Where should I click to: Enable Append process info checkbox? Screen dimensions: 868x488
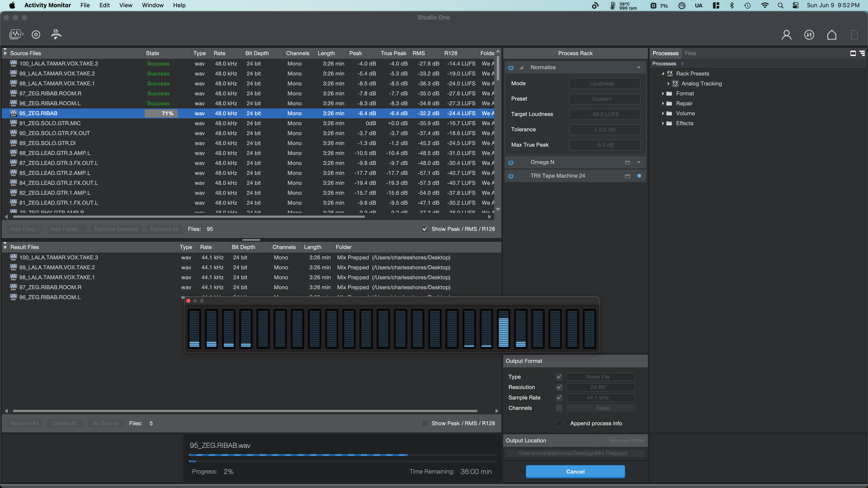(559, 423)
